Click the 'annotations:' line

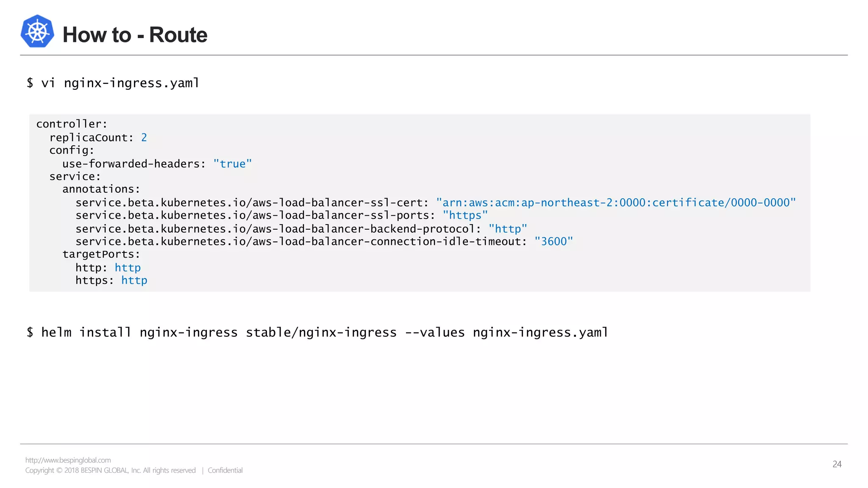101,189
